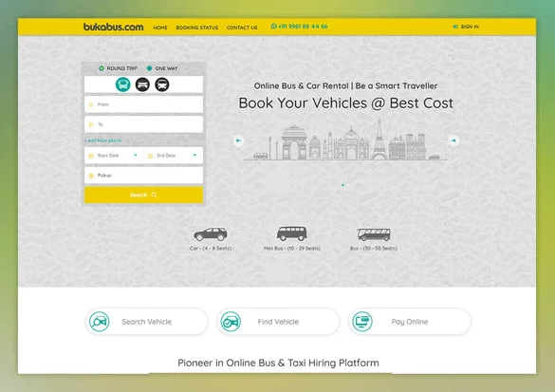
Task: Open the Start Date dropdown
Action: pyautogui.click(x=114, y=156)
